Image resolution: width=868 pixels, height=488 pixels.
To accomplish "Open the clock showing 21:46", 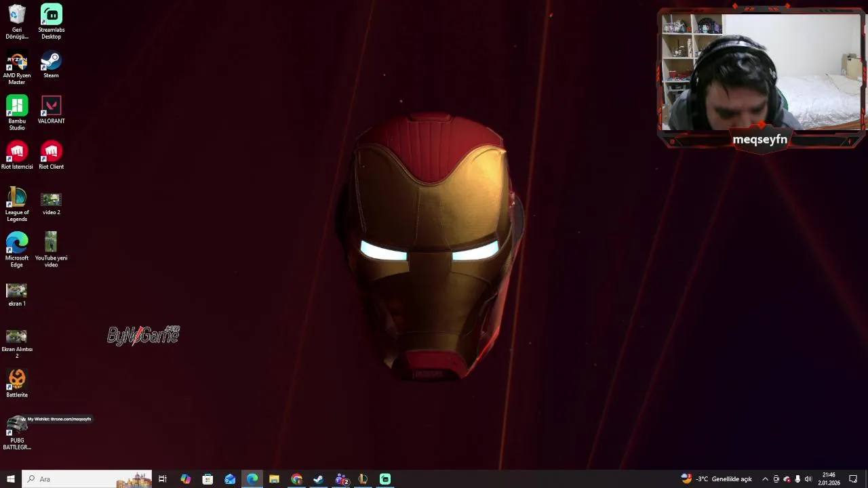I will tap(829, 479).
